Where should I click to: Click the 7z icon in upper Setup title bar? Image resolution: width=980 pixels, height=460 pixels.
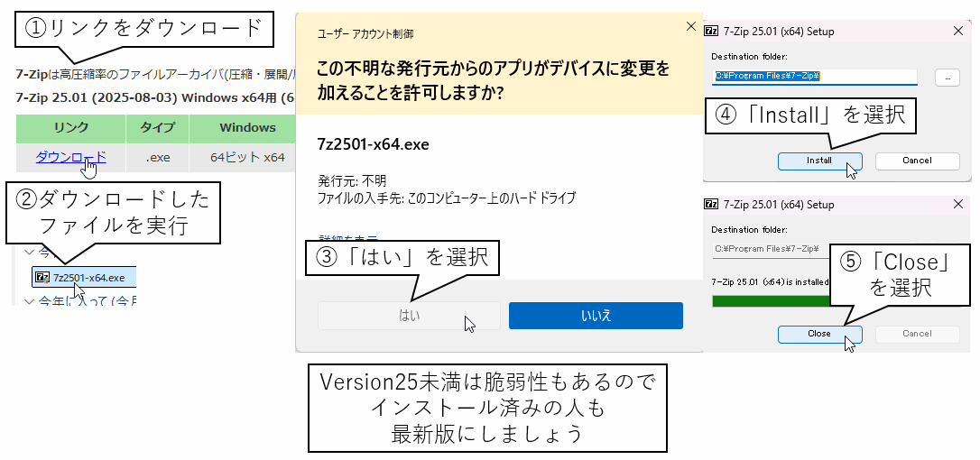pyautogui.click(x=710, y=31)
